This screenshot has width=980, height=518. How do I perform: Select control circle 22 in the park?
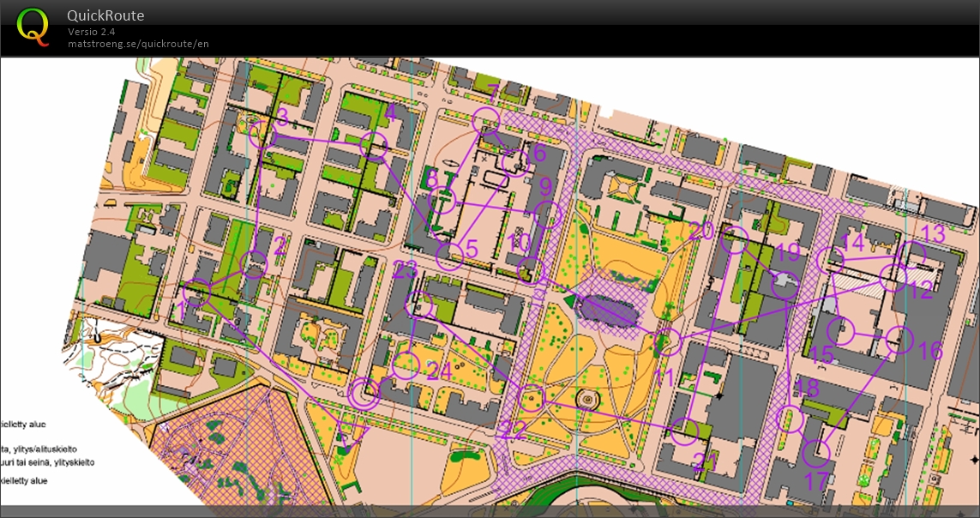(532, 399)
